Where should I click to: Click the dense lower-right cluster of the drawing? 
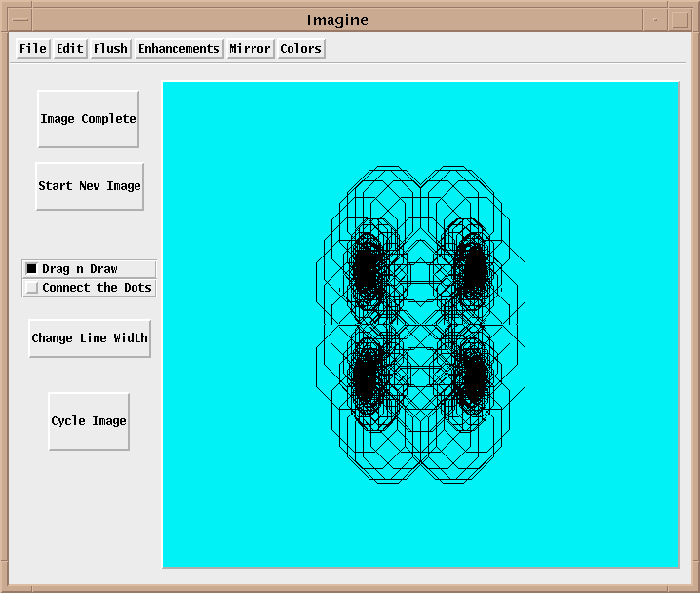pyautogui.click(x=475, y=378)
